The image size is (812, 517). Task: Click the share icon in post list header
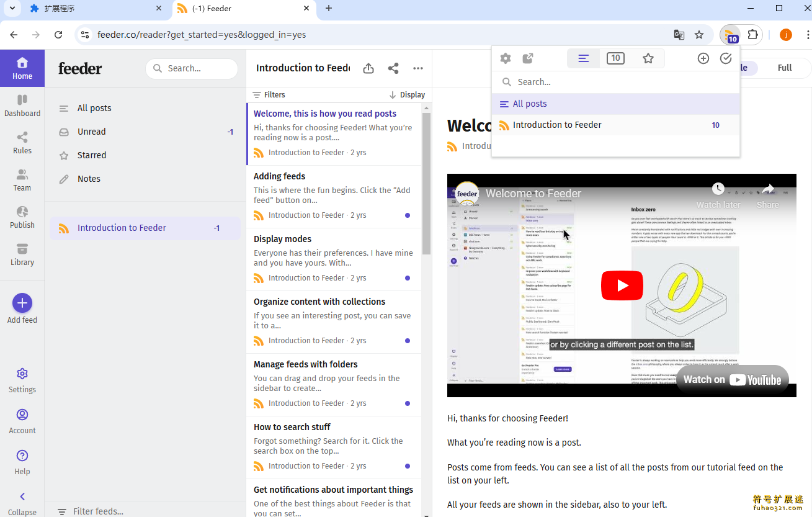pos(393,68)
